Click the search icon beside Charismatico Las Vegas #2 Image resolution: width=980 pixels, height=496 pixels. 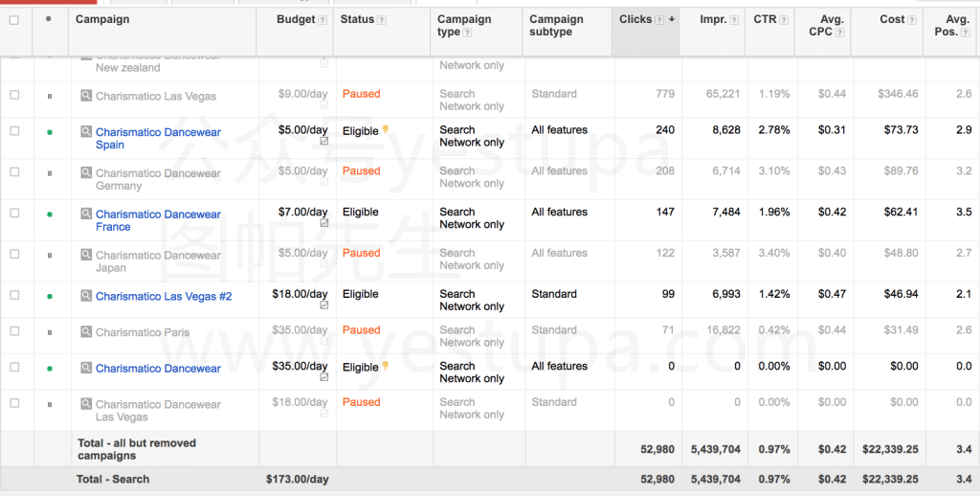86,296
